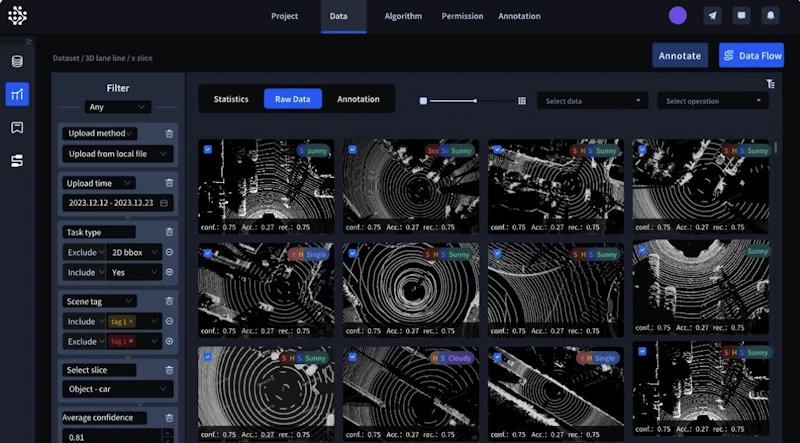This screenshot has height=443, width=800.
Task: Open the Permission menu
Action: (462, 16)
